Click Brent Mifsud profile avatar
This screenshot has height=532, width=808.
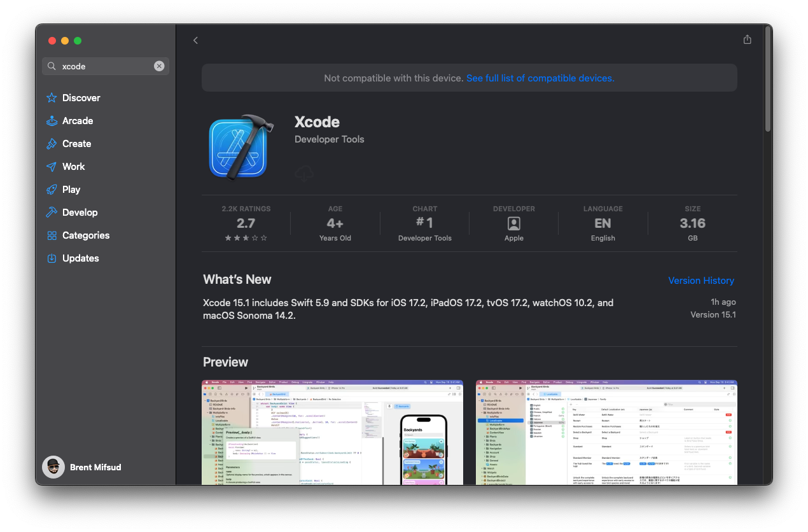53,467
